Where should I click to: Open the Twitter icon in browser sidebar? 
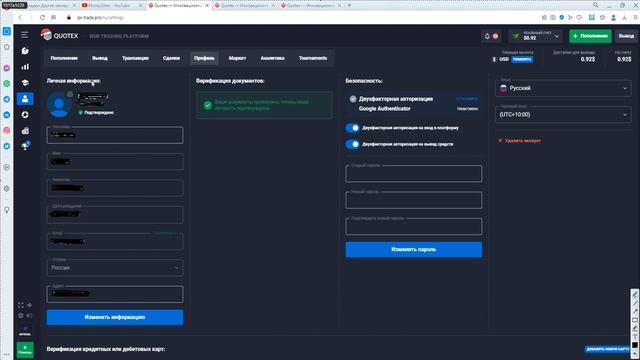pos(7,146)
